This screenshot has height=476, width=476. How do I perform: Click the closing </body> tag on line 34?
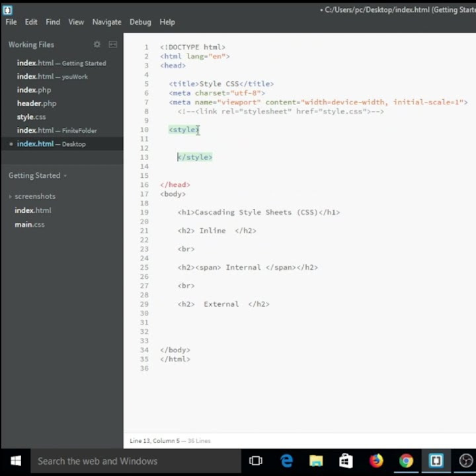click(x=175, y=350)
